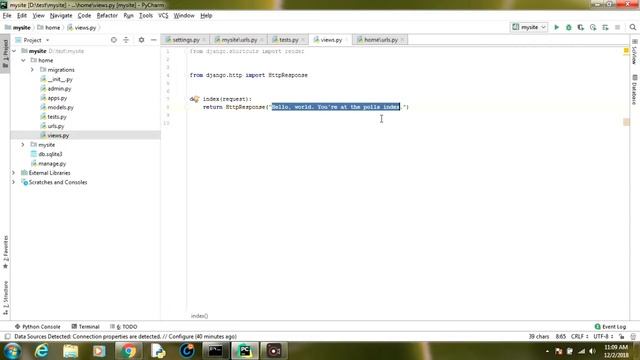This screenshot has height=360, width=640.
Task: Collapse the mysite root folder
Action: (x=14, y=51)
